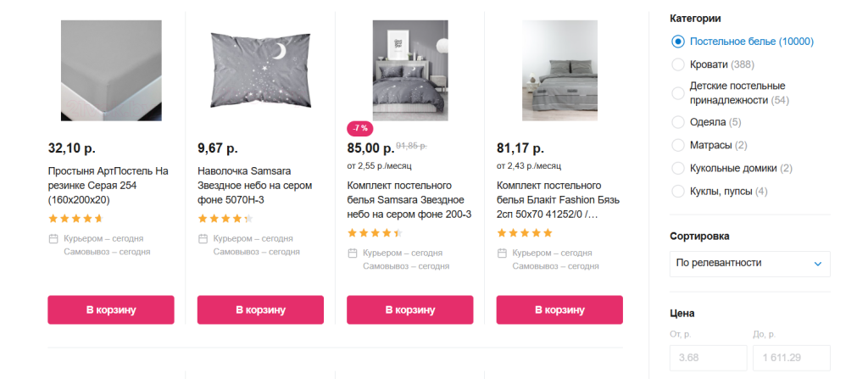The width and height of the screenshot is (868, 379).
Task: Select the Постельное белье category radio
Action: click(x=677, y=42)
